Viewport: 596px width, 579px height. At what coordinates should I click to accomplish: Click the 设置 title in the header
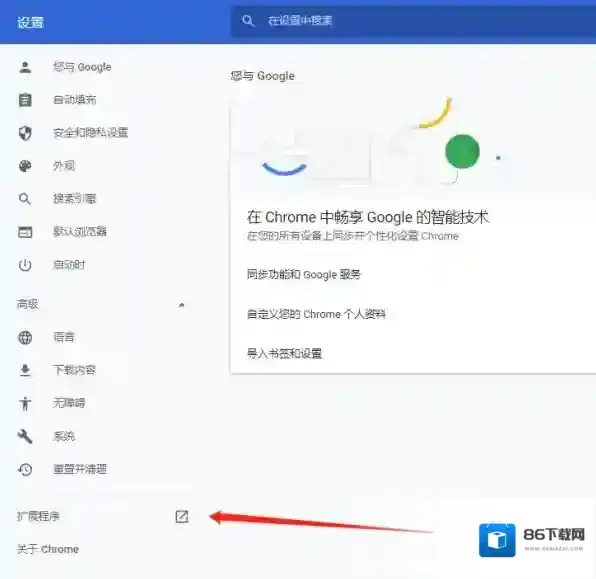coord(30,22)
